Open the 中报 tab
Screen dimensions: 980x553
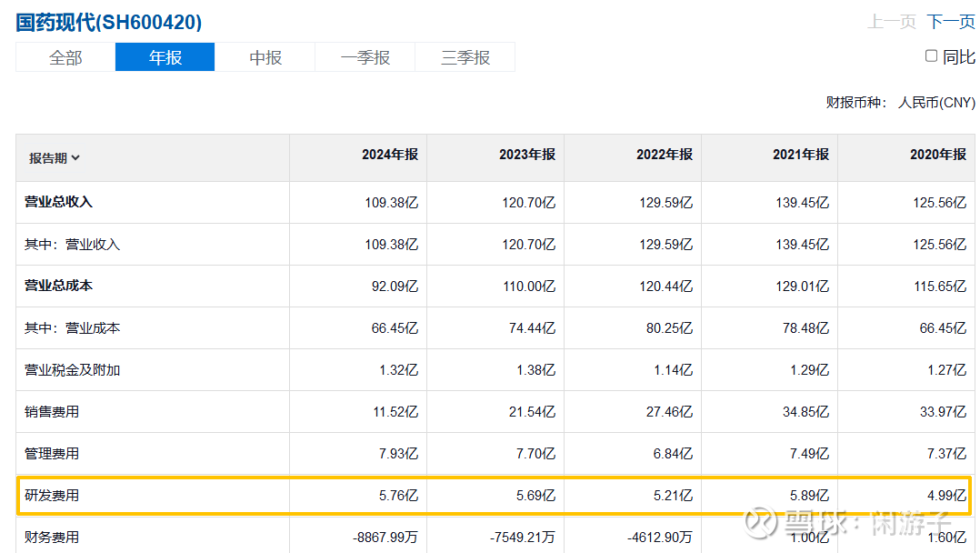[265, 57]
